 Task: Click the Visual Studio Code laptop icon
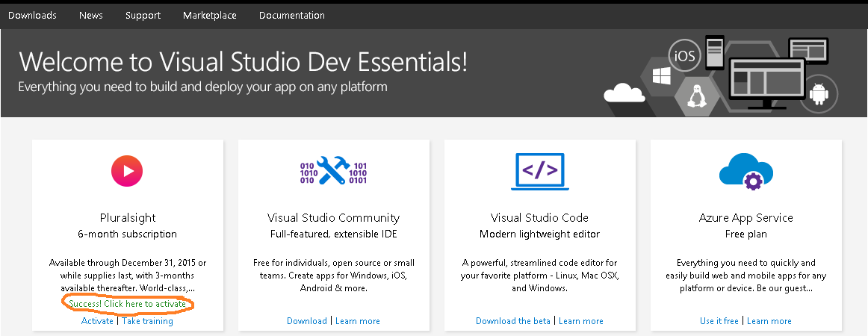coord(540,172)
